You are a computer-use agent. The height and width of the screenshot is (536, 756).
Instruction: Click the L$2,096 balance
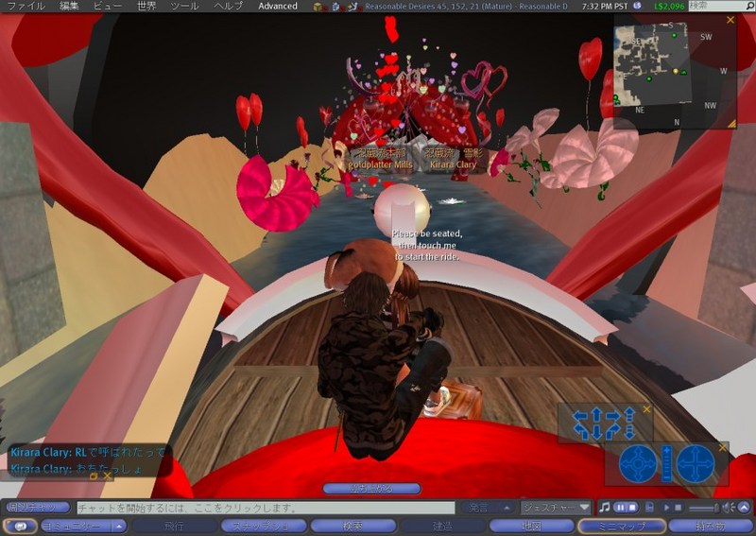[x=670, y=7]
